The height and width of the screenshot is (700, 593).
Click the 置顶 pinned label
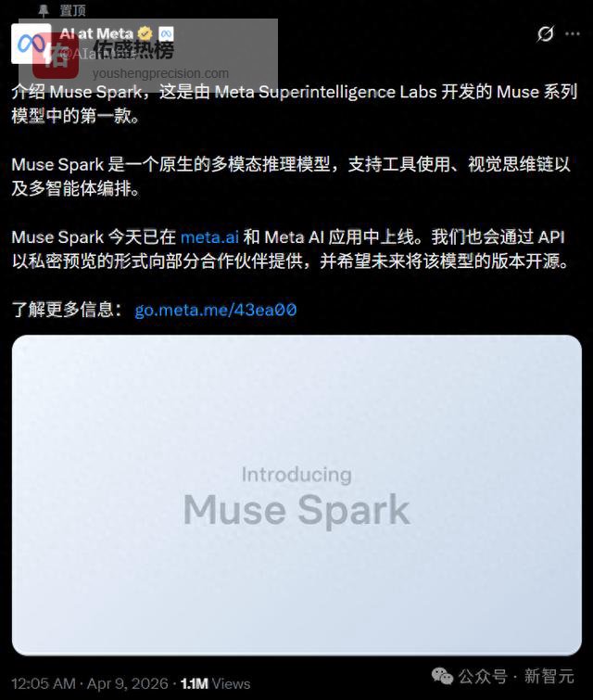[x=72, y=10]
